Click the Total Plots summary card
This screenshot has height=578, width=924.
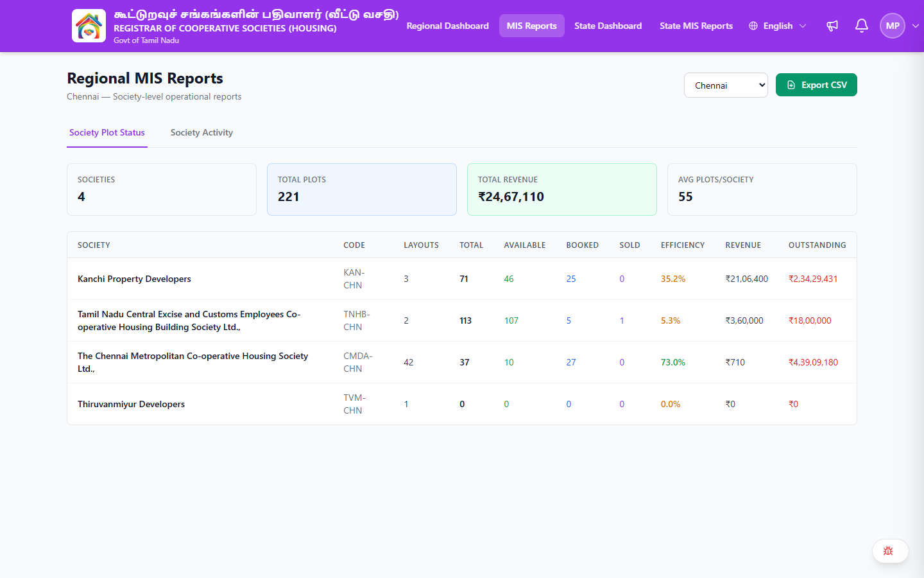coord(362,189)
